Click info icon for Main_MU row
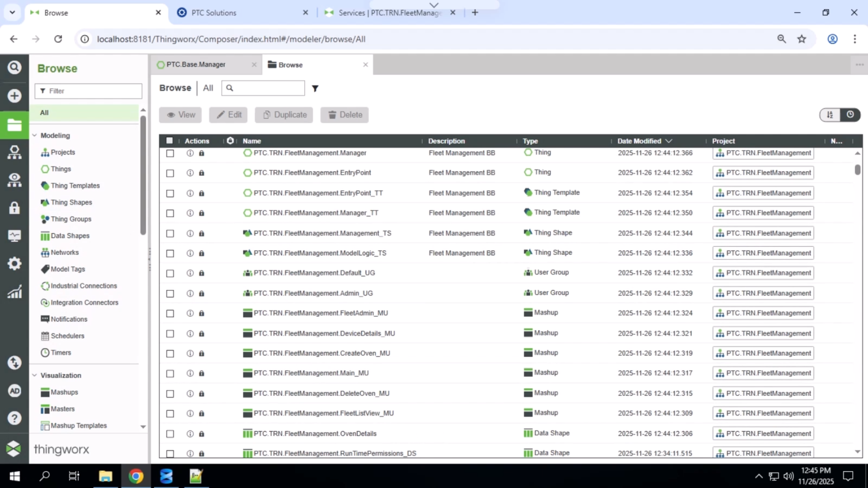This screenshot has width=868, height=488. [x=190, y=373]
